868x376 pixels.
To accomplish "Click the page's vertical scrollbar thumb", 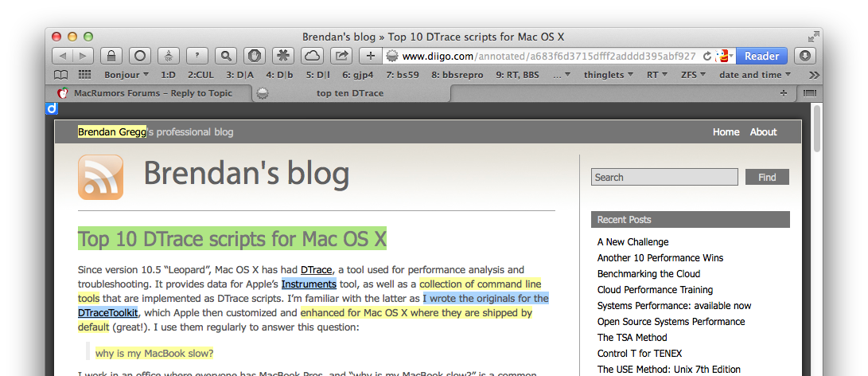I will pos(816,129).
